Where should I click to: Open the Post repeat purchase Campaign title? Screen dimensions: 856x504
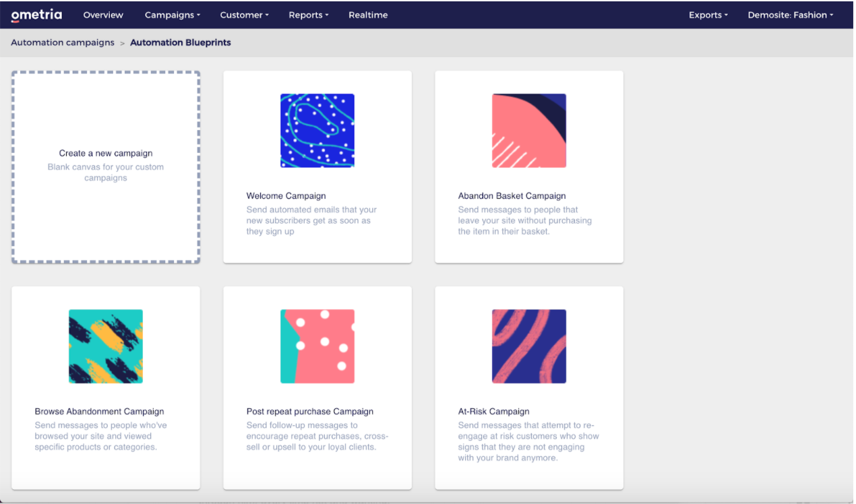coord(310,412)
